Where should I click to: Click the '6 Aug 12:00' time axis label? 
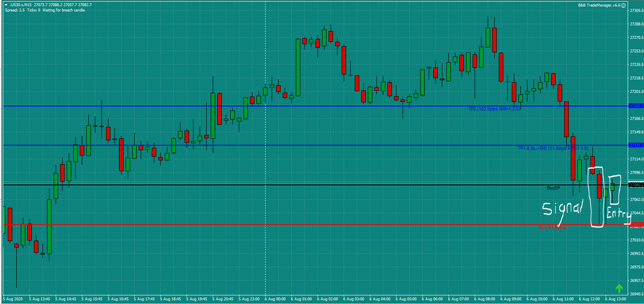[x=590, y=299]
